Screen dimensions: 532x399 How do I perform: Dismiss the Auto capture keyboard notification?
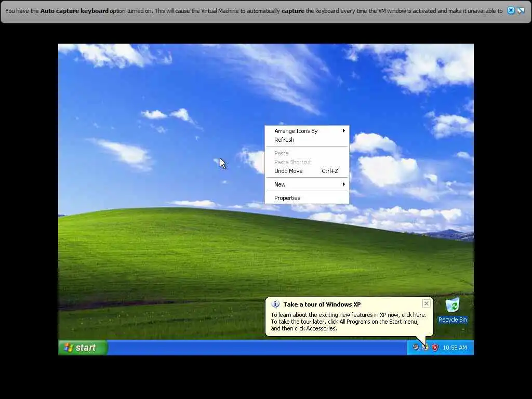click(511, 10)
